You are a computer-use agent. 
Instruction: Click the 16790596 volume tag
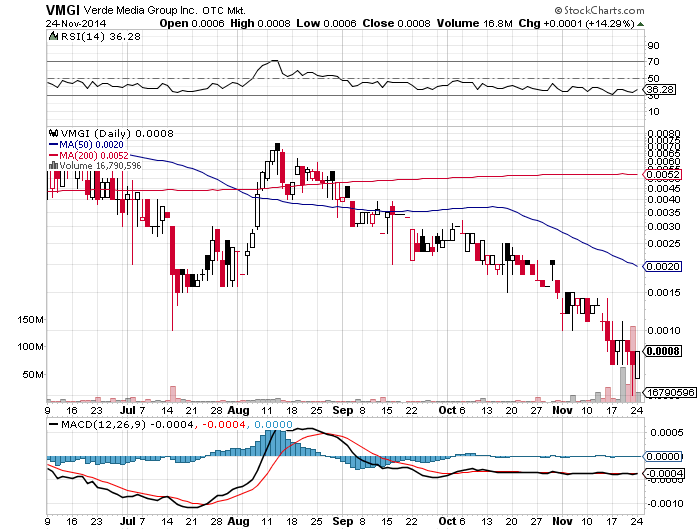point(670,392)
